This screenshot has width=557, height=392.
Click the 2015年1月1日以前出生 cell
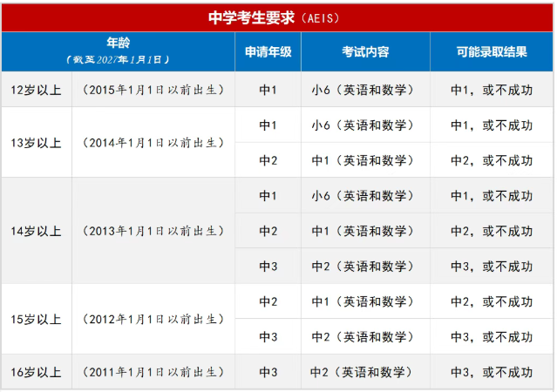[153, 90]
